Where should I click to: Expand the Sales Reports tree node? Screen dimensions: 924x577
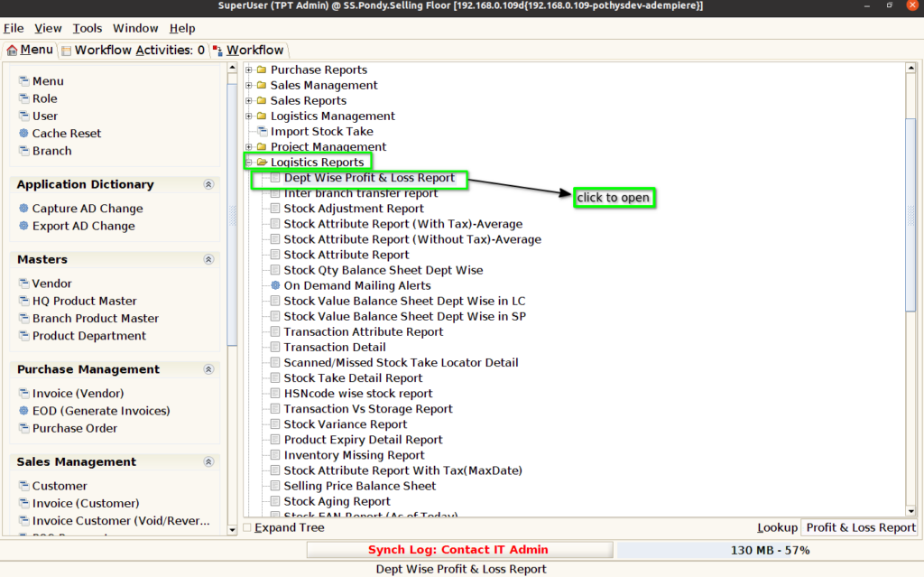[249, 100]
